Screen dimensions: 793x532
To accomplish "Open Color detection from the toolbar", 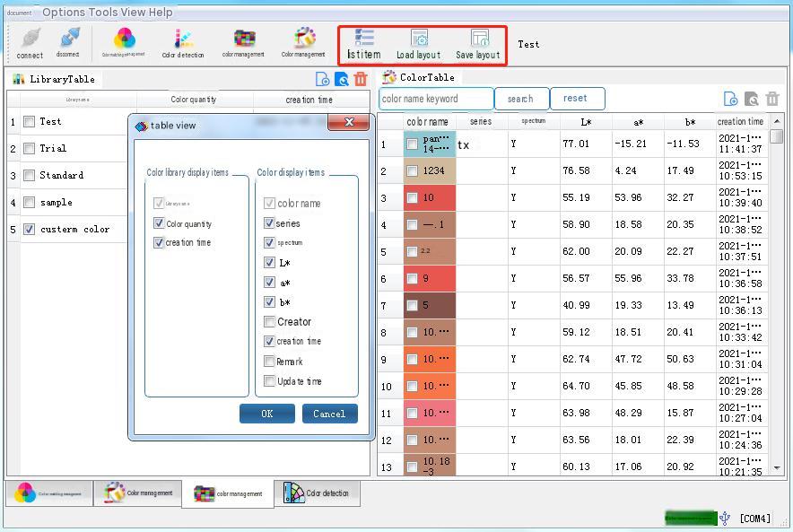I will coord(183,43).
